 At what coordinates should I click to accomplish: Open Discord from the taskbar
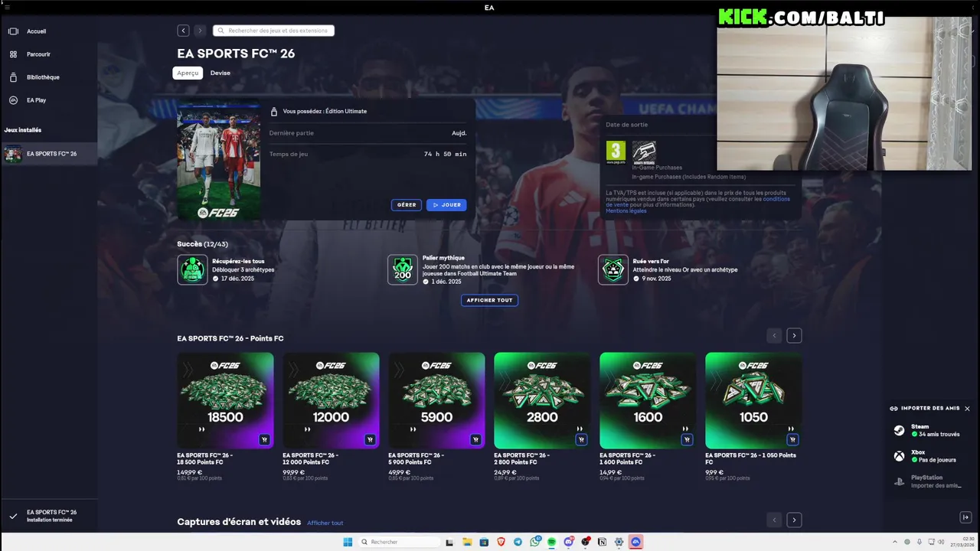[x=568, y=542]
